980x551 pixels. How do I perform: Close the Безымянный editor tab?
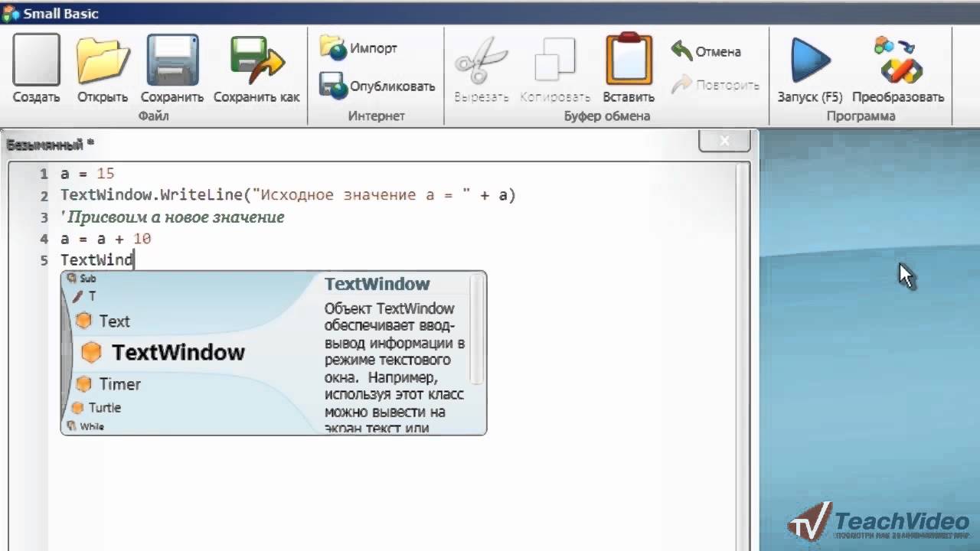(724, 141)
